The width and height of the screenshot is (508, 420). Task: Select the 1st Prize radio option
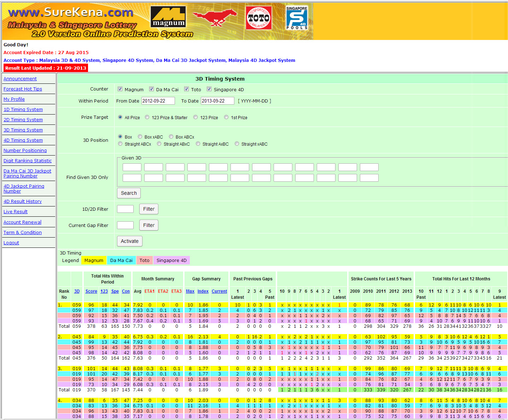[226, 117]
